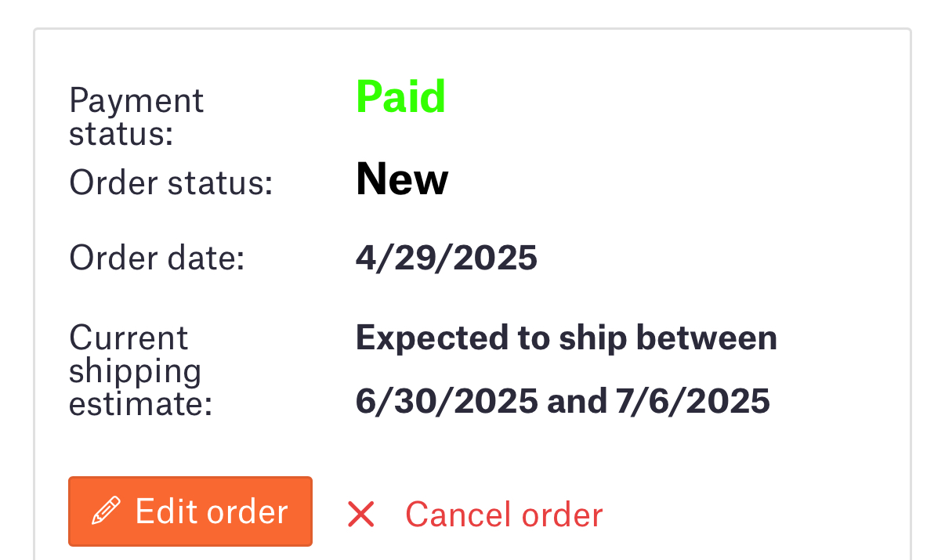Screen dimensions: 945x560
Task: Click the red X icon beside Cancel order
Action: (x=361, y=515)
